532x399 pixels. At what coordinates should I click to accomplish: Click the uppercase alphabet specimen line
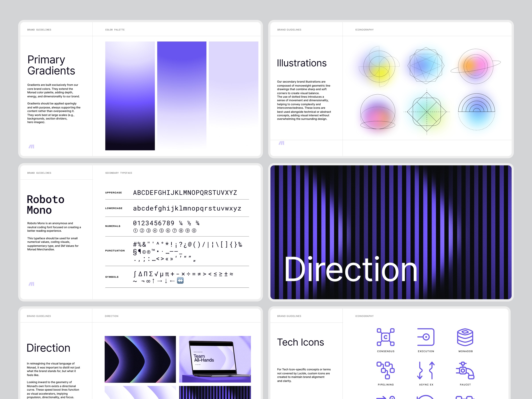(185, 193)
